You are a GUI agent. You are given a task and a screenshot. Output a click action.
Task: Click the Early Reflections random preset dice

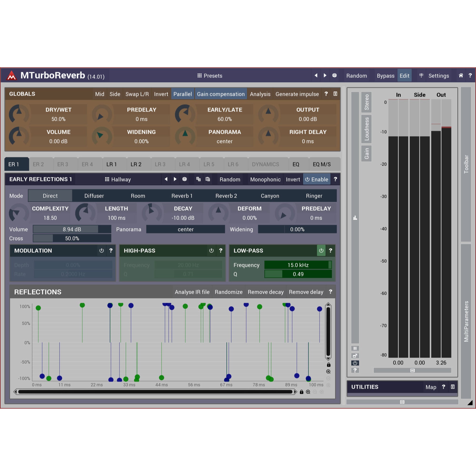pos(184,179)
